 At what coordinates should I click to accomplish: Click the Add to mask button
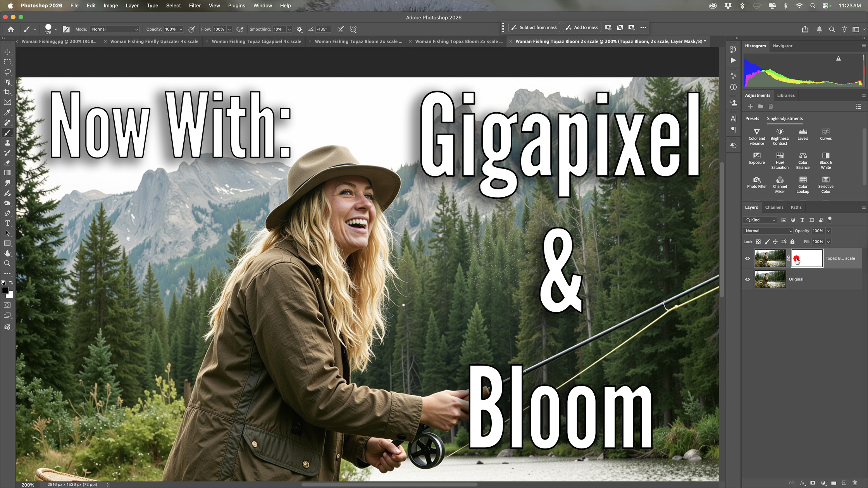pos(581,27)
